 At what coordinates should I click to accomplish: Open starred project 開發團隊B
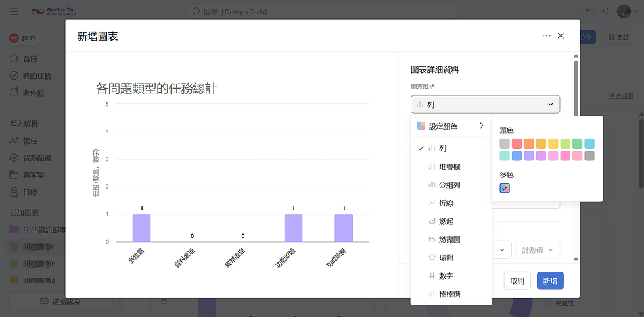tap(37, 264)
